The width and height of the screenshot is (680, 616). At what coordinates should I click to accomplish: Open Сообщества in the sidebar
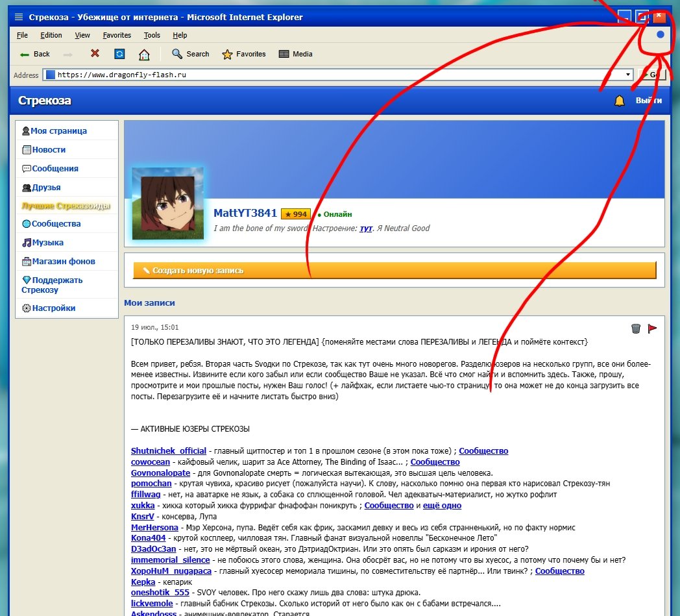pyautogui.click(x=67, y=224)
